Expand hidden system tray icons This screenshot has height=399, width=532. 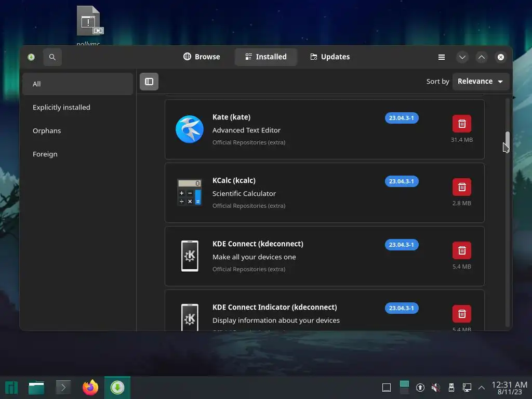point(482,388)
